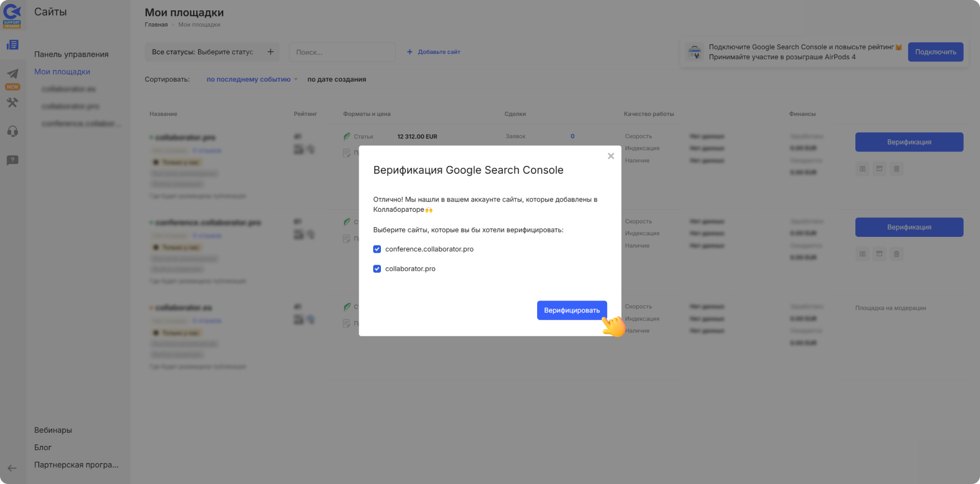This screenshot has width=980, height=484.
Task: Click Верификация button for collaborator.pro row
Action: tap(909, 142)
